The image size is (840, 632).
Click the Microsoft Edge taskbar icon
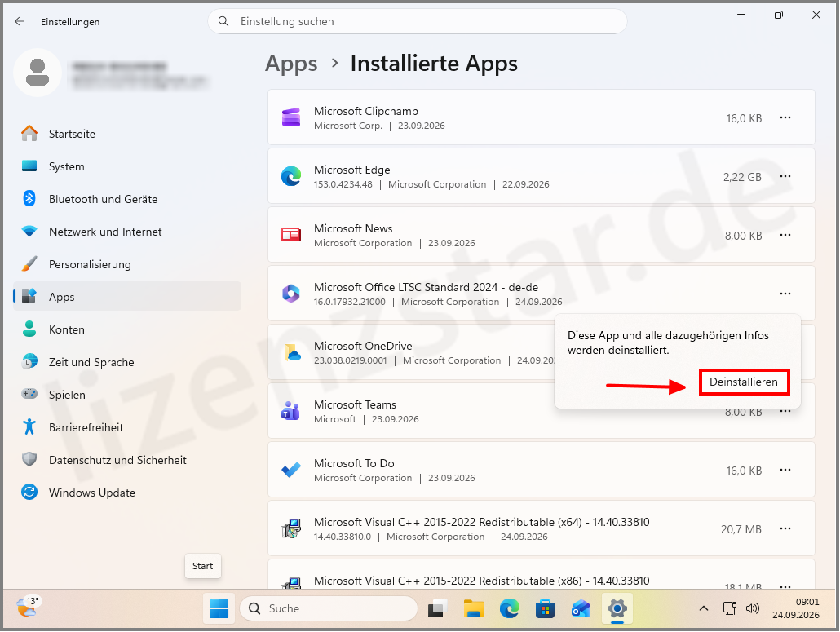[510, 608]
